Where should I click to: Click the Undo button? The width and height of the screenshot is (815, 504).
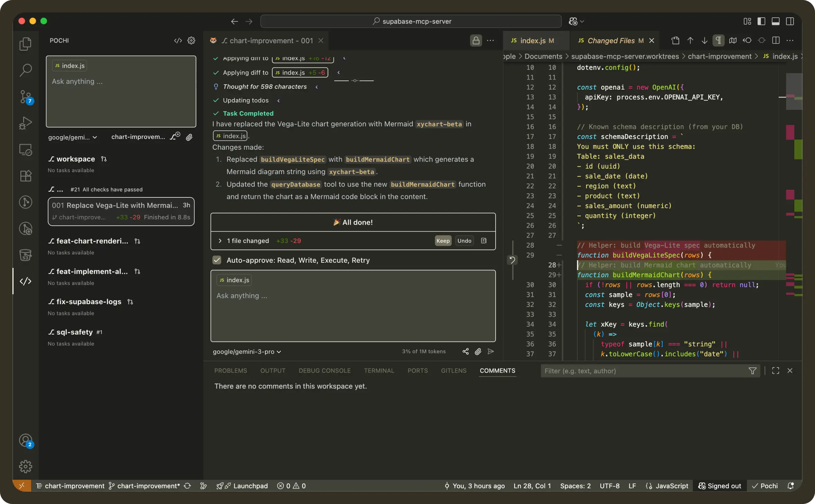click(464, 241)
